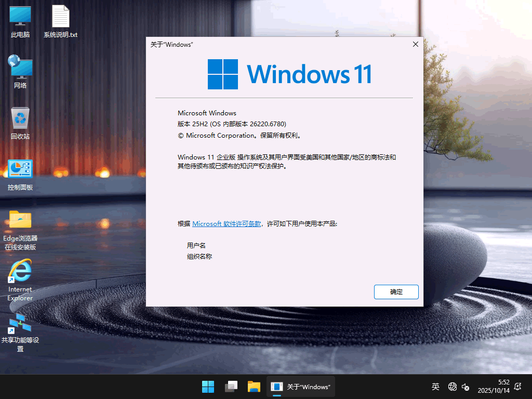Select the 回收站 recycle bin icon
Screen dimensions: 532x399
coord(20,123)
